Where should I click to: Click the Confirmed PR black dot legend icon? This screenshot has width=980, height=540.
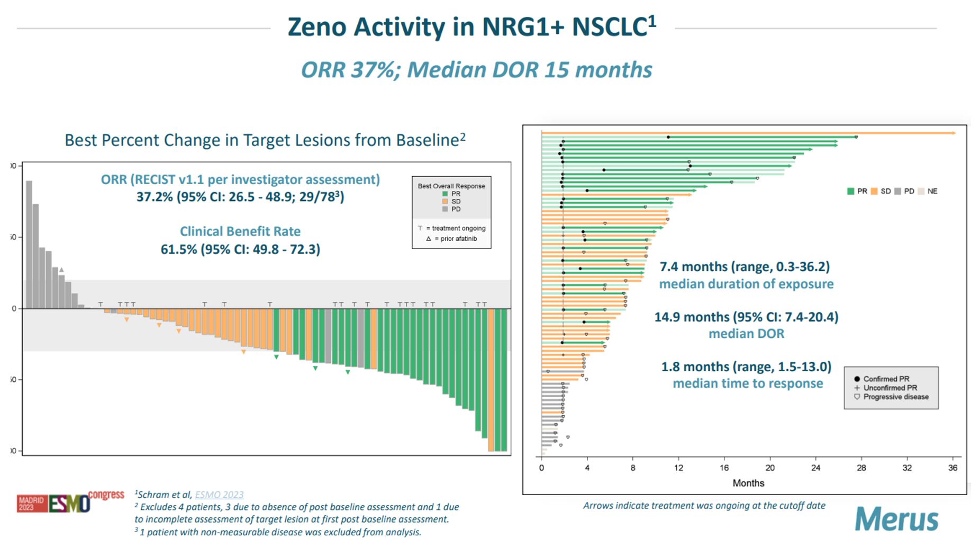click(857, 379)
